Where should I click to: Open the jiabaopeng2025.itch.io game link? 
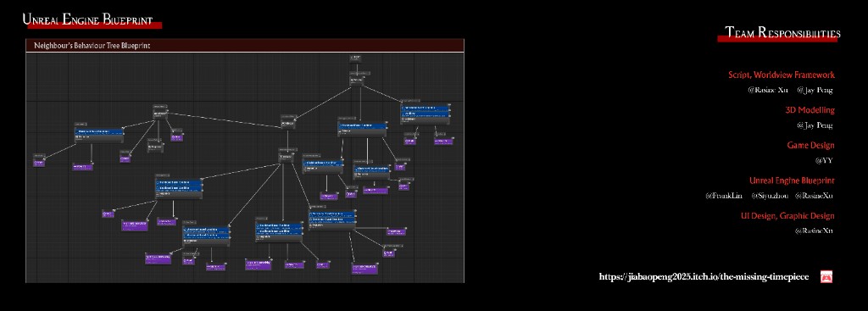[x=704, y=277]
